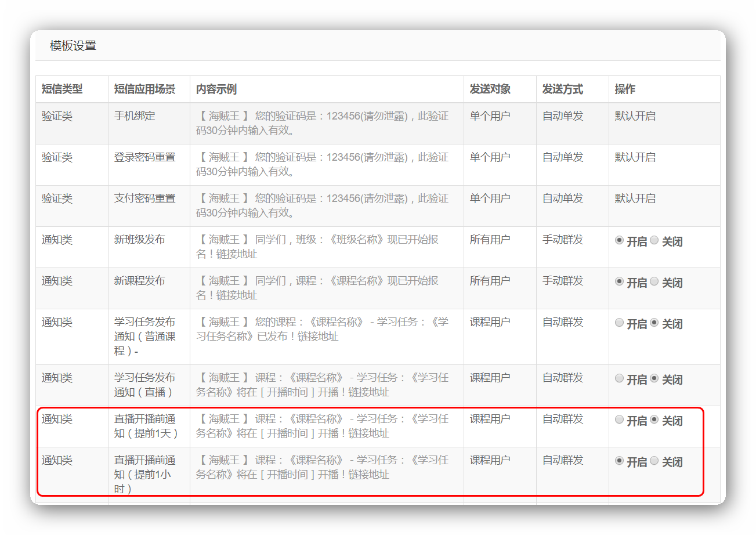Click the 短信类型 column header
The width and height of the screenshot is (756, 535).
pyautogui.click(x=62, y=89)
